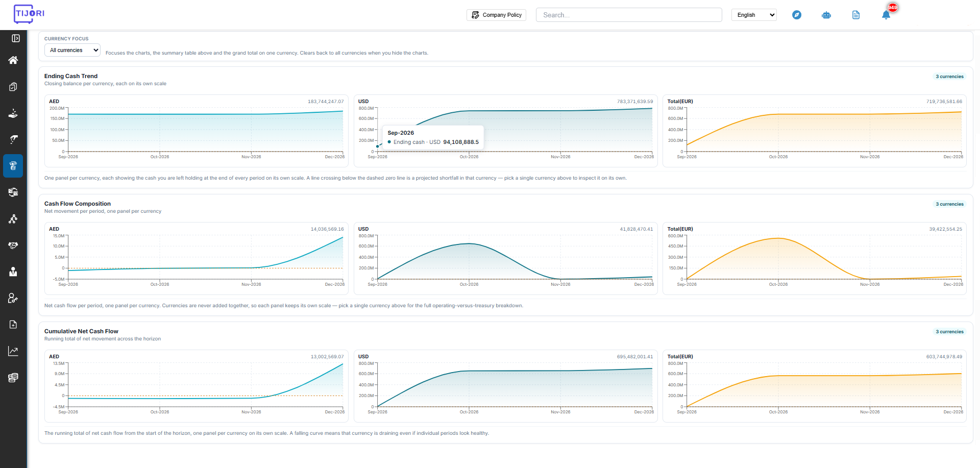Screen dimensions: 980x468
Task: Open the clipboard checklist sidebar icon
Action: pyautogui.click(x=13, y=87)
